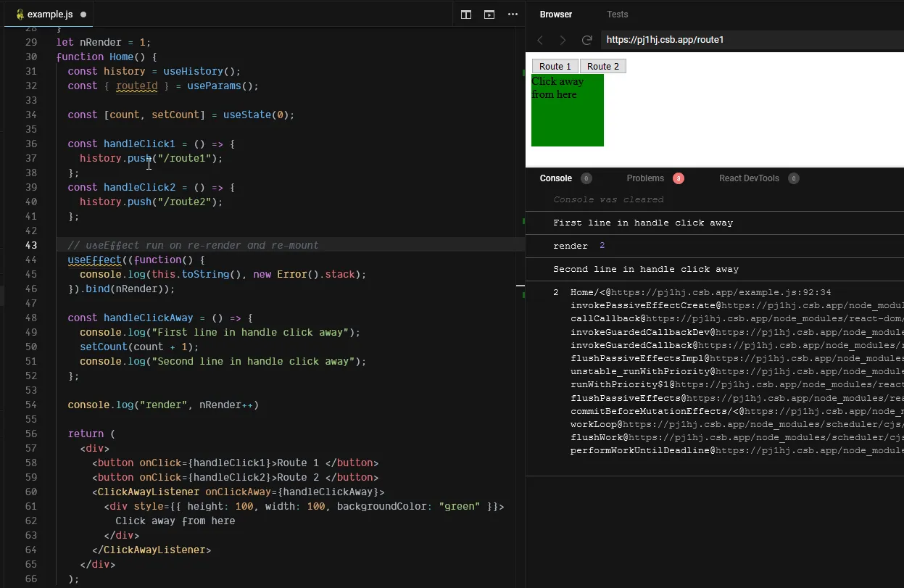Click 'handleClickAway' declaration on line 48
This screenshot has height=588, width=904.
coord(148,318)
